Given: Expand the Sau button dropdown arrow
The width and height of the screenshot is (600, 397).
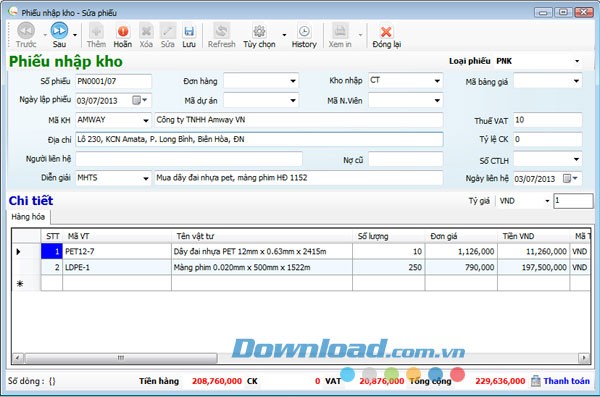Looking at the screenshot, I should pos(75,35).
